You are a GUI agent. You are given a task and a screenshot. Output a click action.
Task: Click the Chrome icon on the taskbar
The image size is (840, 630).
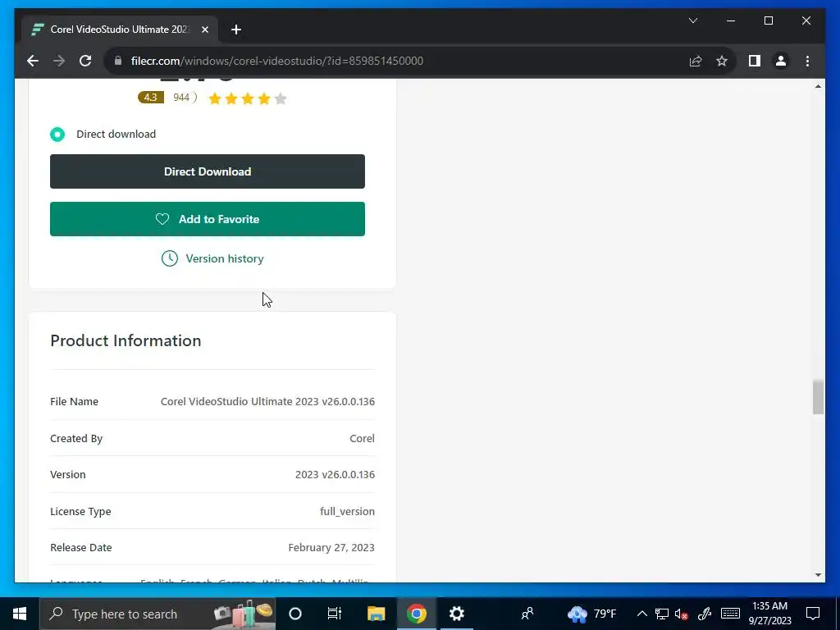(416, 614)
